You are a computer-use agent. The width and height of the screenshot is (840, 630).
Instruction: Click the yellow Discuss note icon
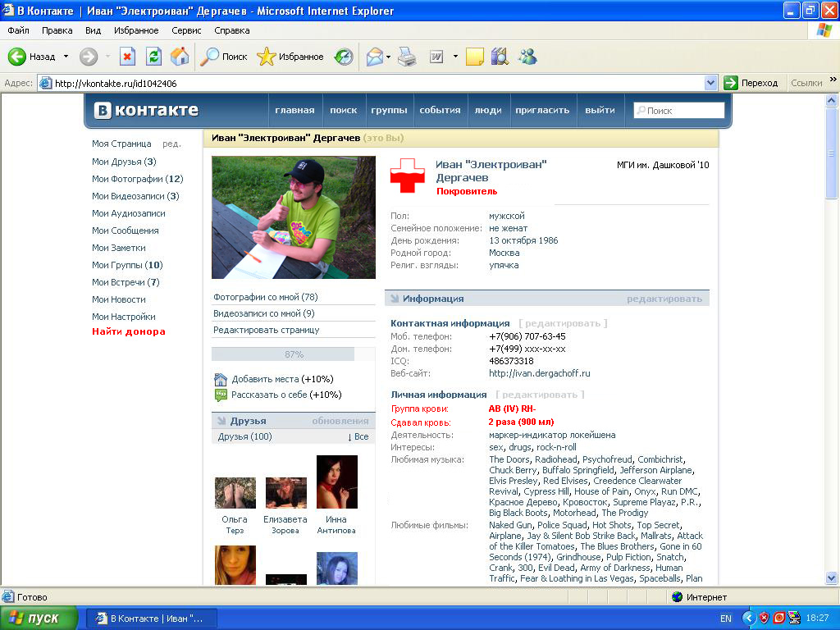click(x=475, y=57)
